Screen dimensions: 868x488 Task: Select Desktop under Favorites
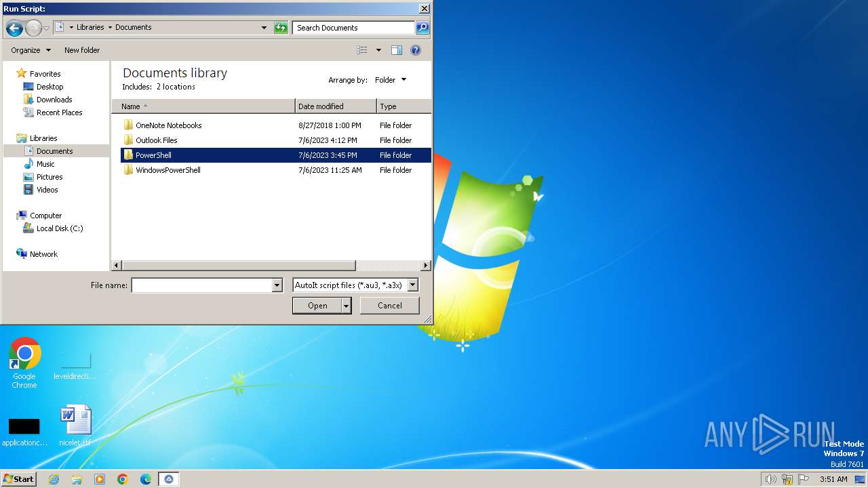coord(50,87)
